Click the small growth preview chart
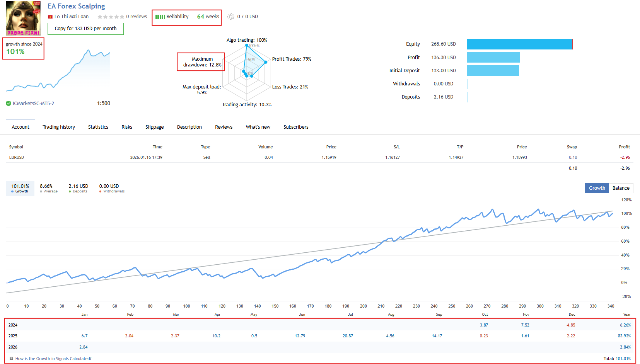640x364 pixels. click(58, 71)
